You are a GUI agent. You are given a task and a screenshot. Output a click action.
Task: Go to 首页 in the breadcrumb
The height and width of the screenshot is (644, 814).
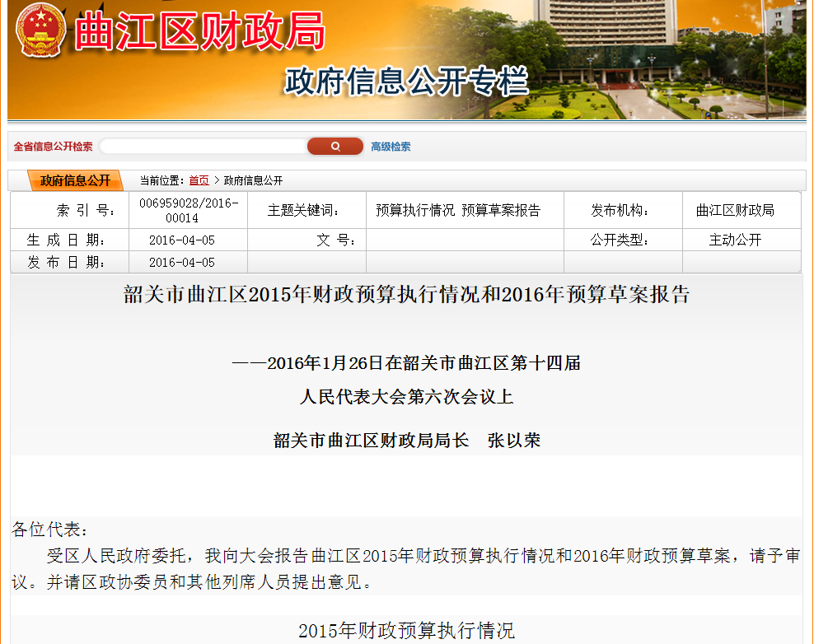click(x=199, y=180)
